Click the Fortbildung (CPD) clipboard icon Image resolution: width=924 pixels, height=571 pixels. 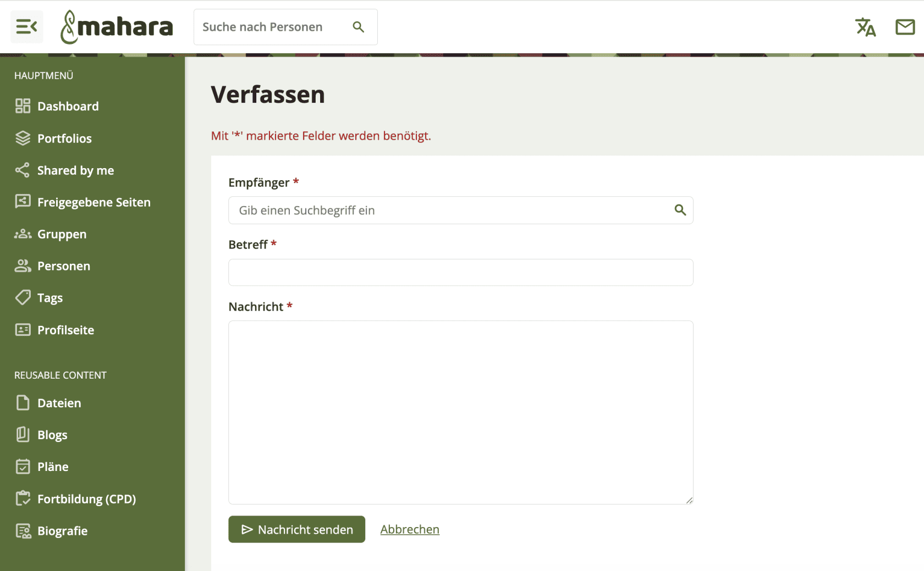pyautogui.click(x=23, y=498)
